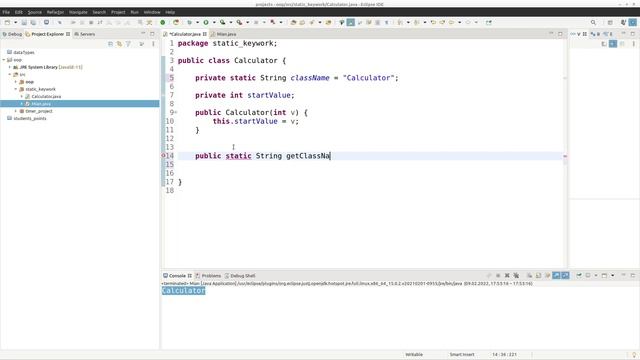
Task: Click the External Tools run icon
Action: coord(239,22)
